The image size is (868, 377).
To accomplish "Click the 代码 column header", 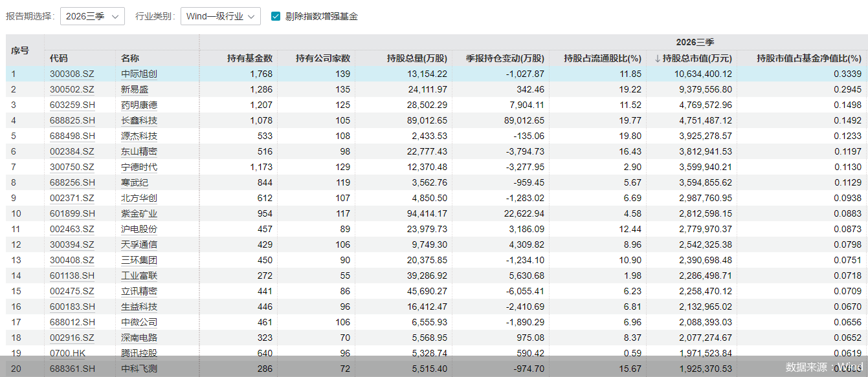I will pyautogui.click(x=59, y=58).
